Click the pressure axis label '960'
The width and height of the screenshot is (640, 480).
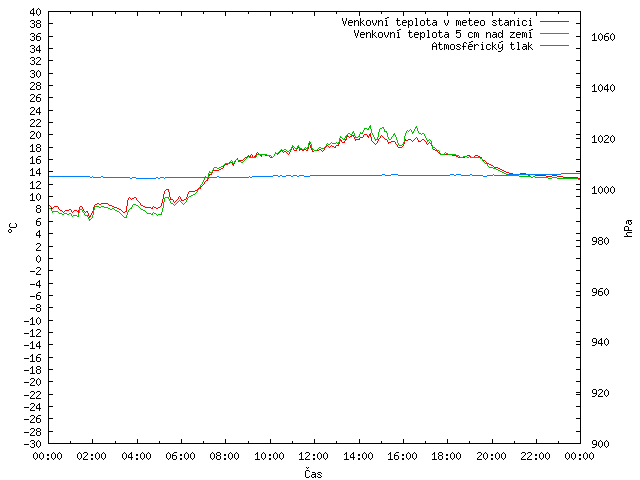click(x=600, y=292)
